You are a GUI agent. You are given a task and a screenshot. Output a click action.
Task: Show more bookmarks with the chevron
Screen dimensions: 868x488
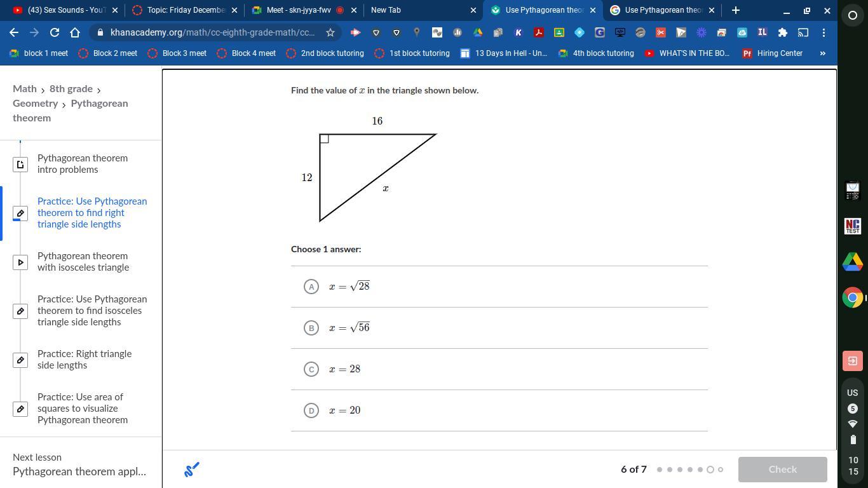tap(822, 53)
